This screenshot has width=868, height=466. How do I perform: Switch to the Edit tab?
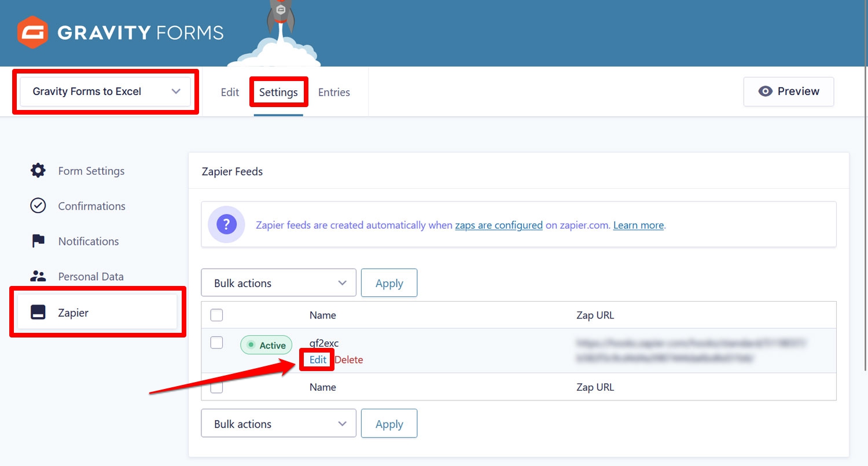230,92
